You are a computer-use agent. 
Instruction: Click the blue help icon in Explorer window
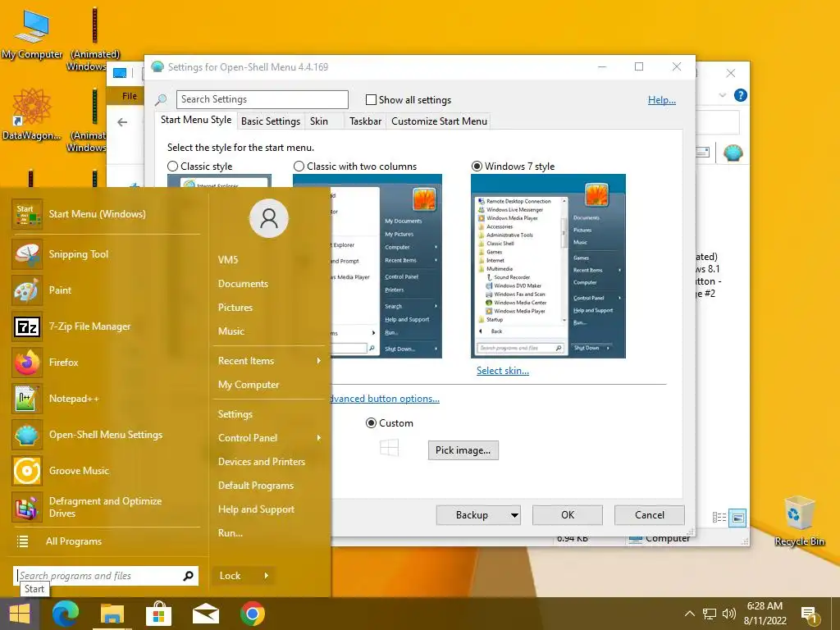pos(741,95)
